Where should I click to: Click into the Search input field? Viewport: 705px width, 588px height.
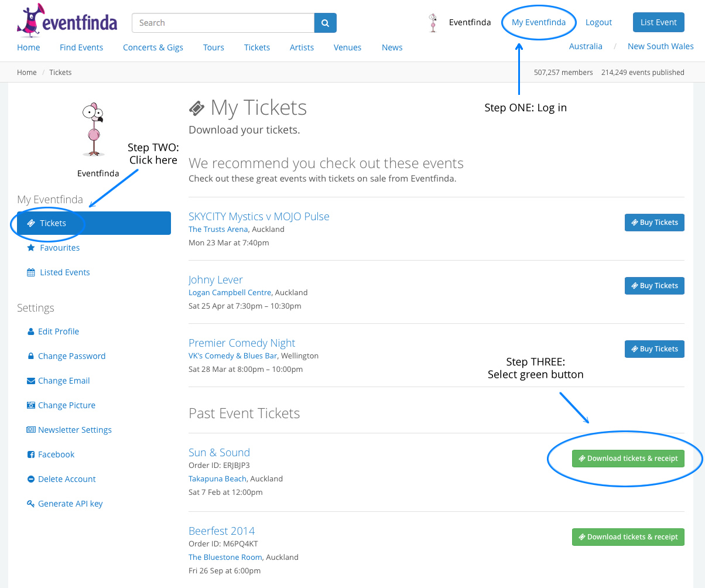tap(223, 23)
